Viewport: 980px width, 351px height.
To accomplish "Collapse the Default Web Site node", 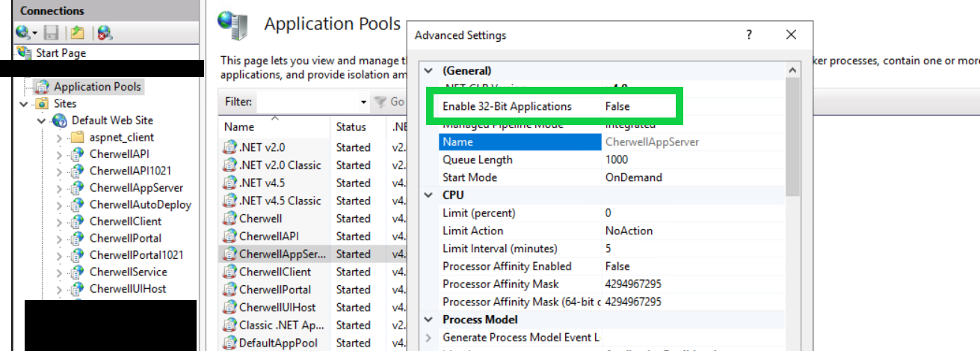I will click(42, 120).
